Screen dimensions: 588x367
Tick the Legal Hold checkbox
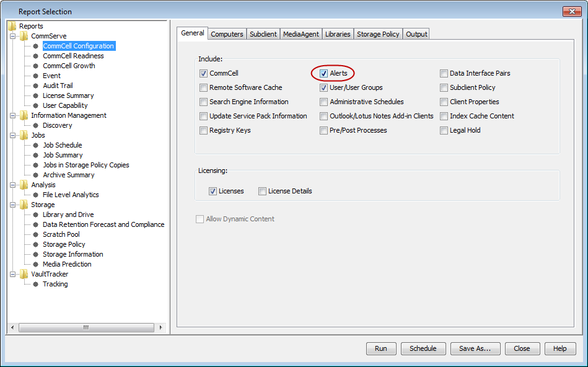tap(444, 131)
